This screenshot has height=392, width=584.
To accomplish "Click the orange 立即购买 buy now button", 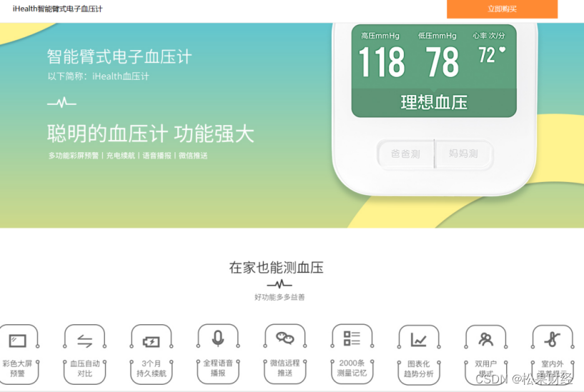I will click(x=502, y=9).
